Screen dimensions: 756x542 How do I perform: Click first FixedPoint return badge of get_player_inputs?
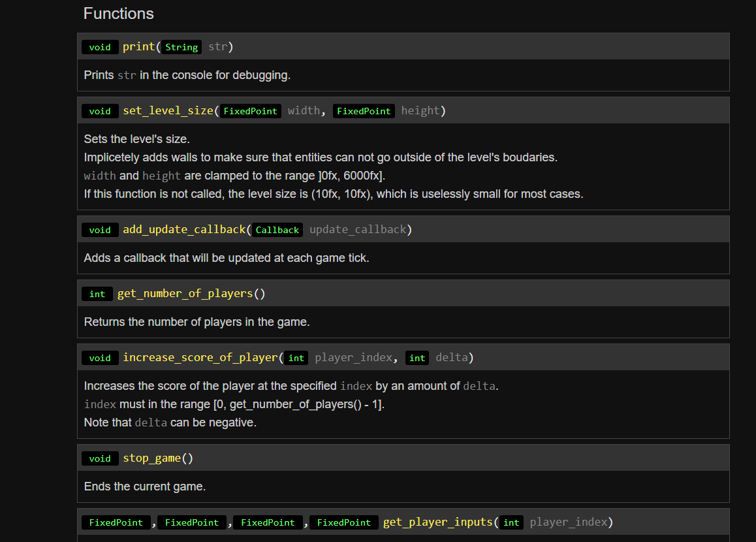point(116,522)
